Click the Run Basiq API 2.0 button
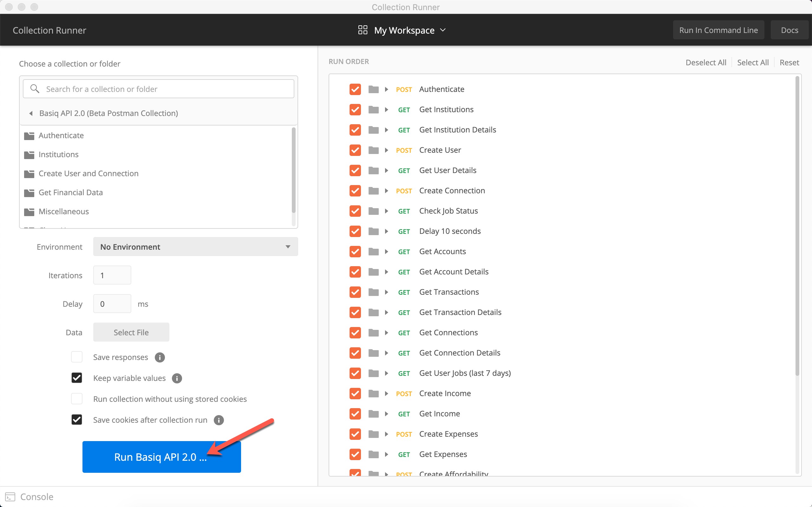The width and height of the screenshot is (812, 507). (161, 457)
